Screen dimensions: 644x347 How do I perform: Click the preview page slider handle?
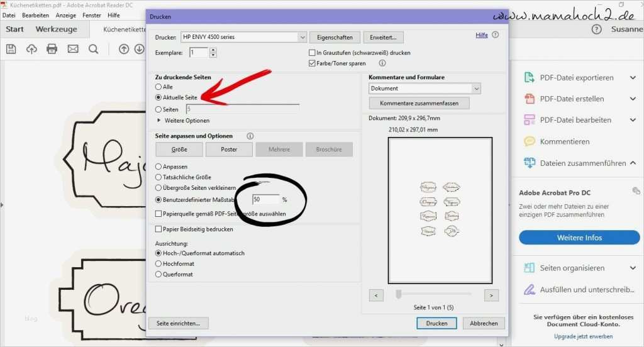click(398, 294)
